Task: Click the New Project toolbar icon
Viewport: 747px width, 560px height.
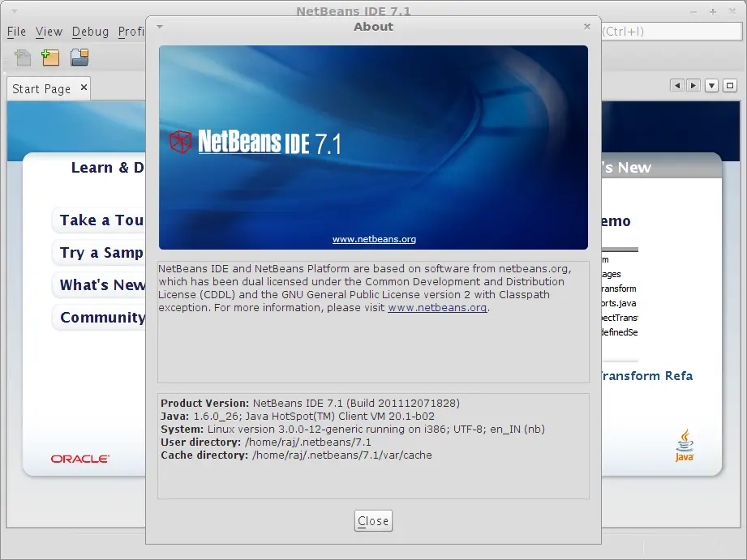Action: (50, 58)
